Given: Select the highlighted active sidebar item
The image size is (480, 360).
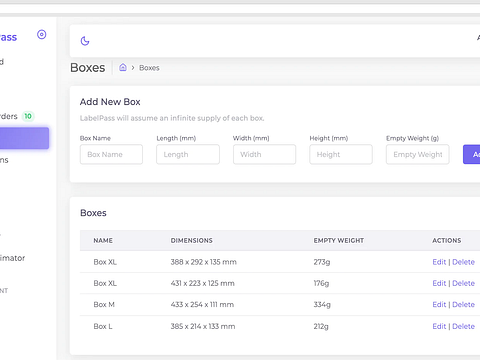Looking at the screenshot, I should tap(24, 138).
